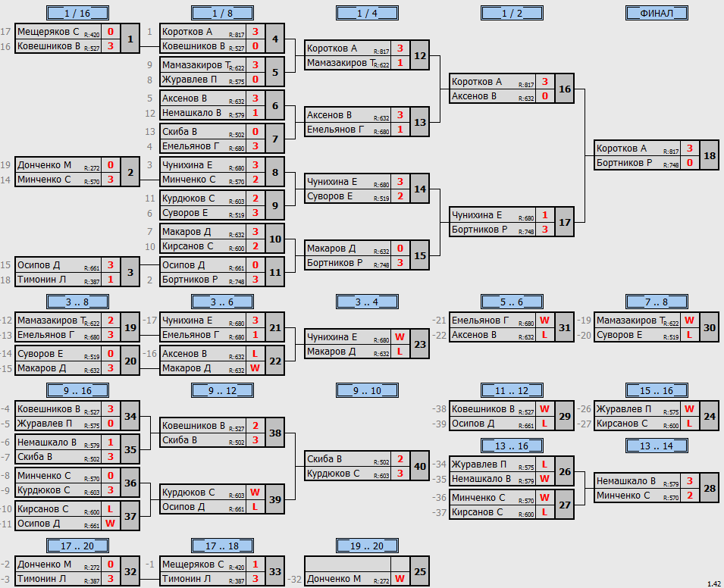This screenshot has height=588, width=724.
Task: Click the 7 .. 8 placement header
Action: (657, 302)
